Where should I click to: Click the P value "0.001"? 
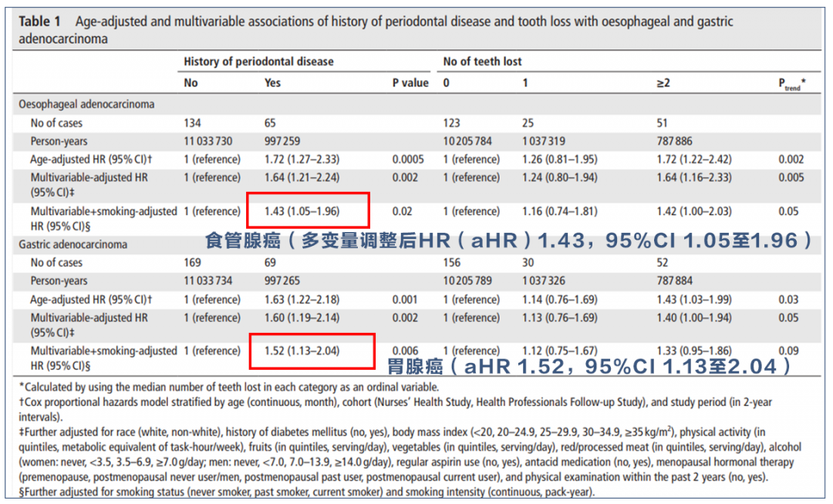point(405,300)
